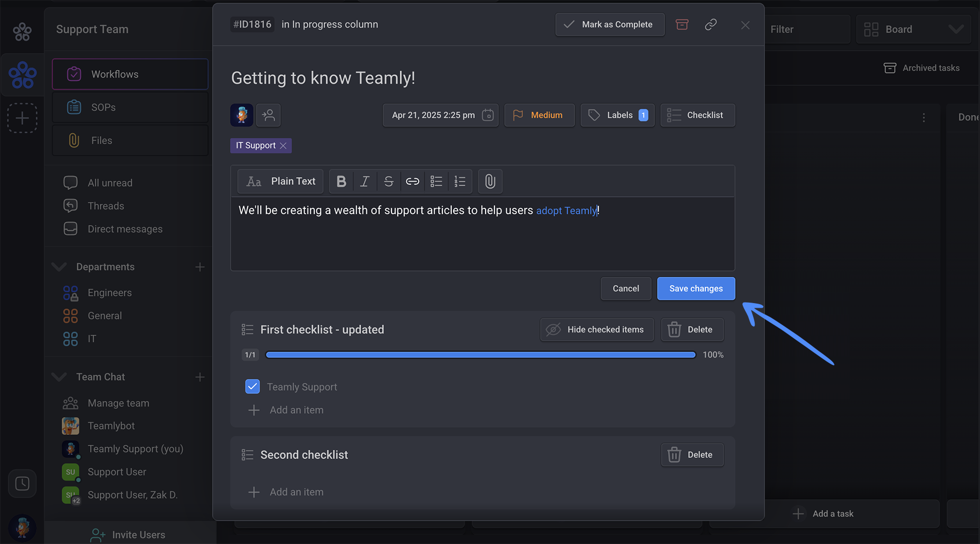Image resolution: width=980 pixels, height=544 pixels.
Task: Open group chat Support User, Zak D.
Action: [x=132, y=495]
